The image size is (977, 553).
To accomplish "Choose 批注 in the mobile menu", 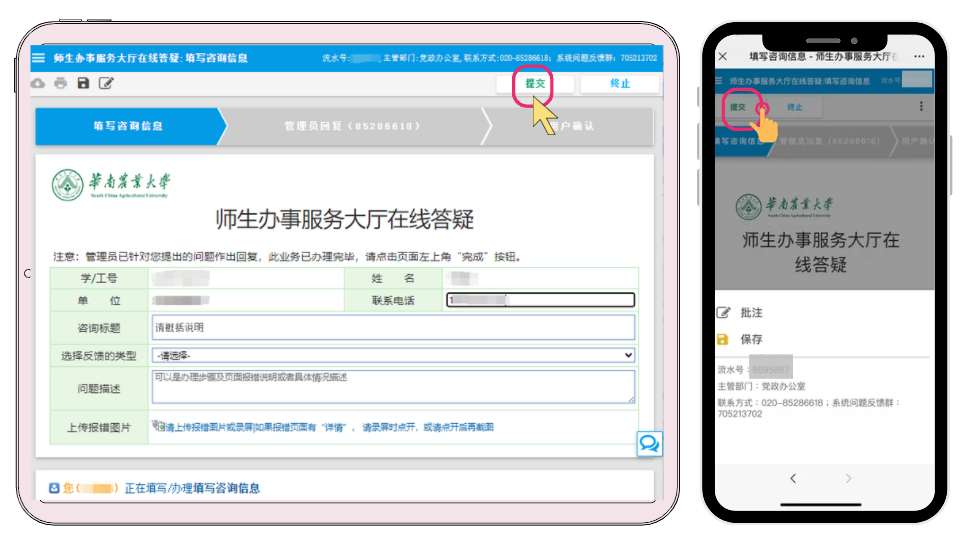I will [x=751, y=313].
